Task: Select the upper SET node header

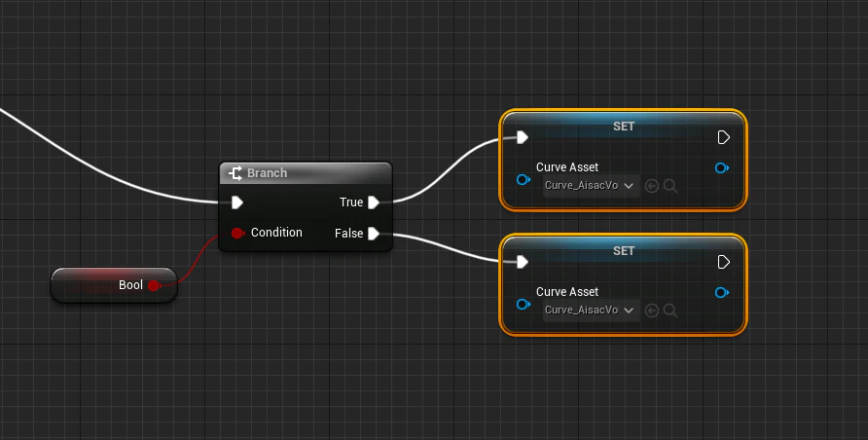Action: 624,127
